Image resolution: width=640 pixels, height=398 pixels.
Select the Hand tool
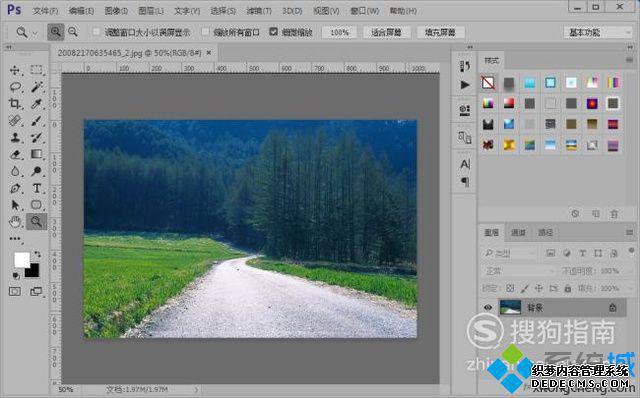tap(15, 222)
